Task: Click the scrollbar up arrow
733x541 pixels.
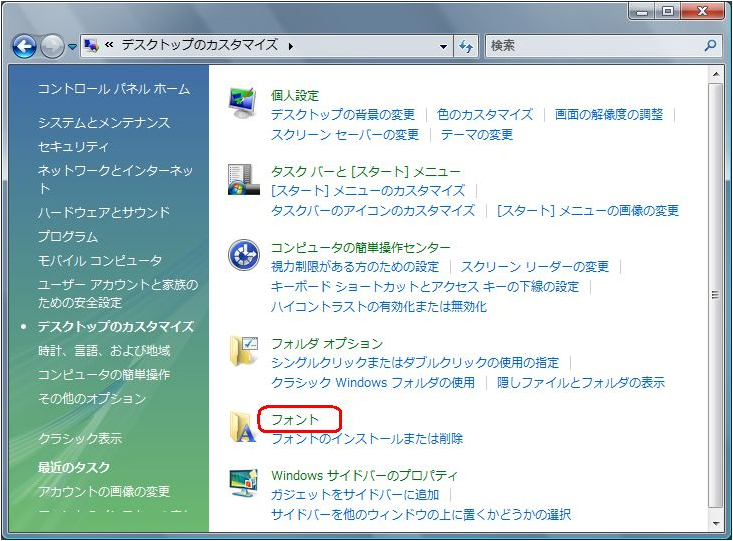Action: [715, 74]
